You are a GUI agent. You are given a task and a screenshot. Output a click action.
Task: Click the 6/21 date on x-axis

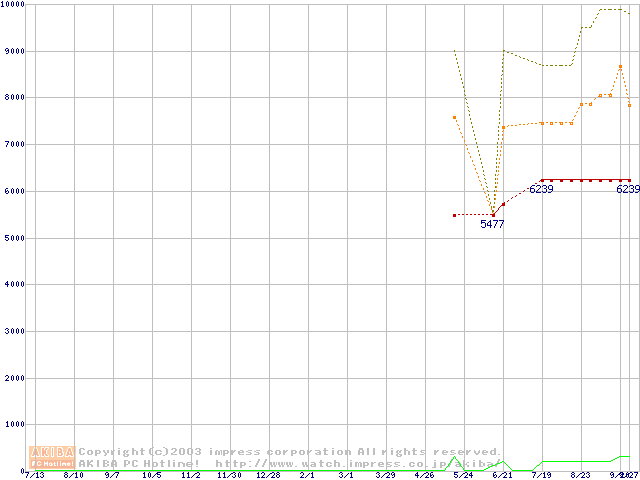[502, 476]
